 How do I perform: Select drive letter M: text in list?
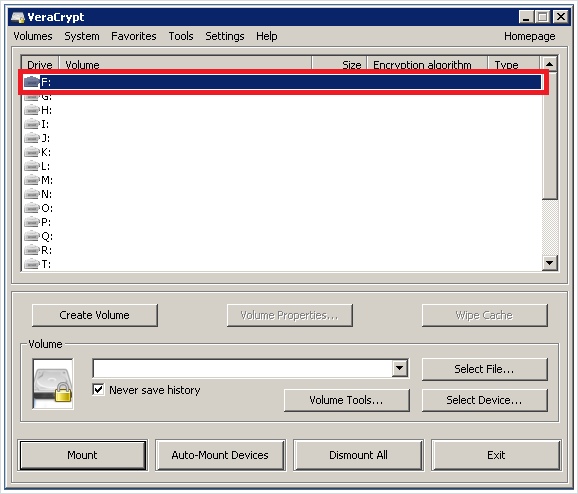[x=47, y=180]
